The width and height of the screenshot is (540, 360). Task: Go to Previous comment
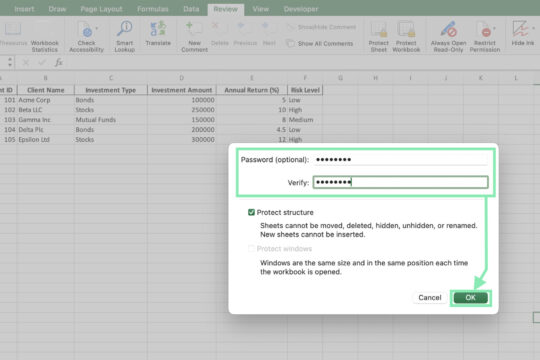[x=245, y=34]
